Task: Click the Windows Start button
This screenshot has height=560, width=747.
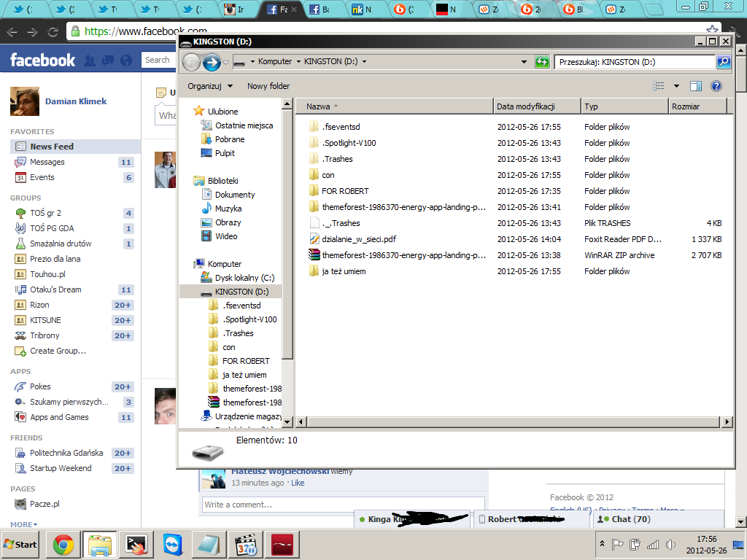Action: click(20, 545)
